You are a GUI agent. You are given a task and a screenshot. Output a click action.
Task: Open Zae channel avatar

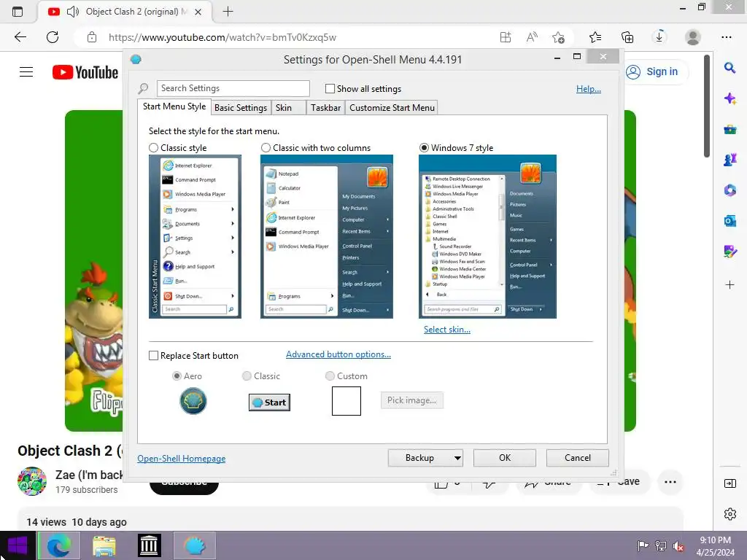(32, 481)
